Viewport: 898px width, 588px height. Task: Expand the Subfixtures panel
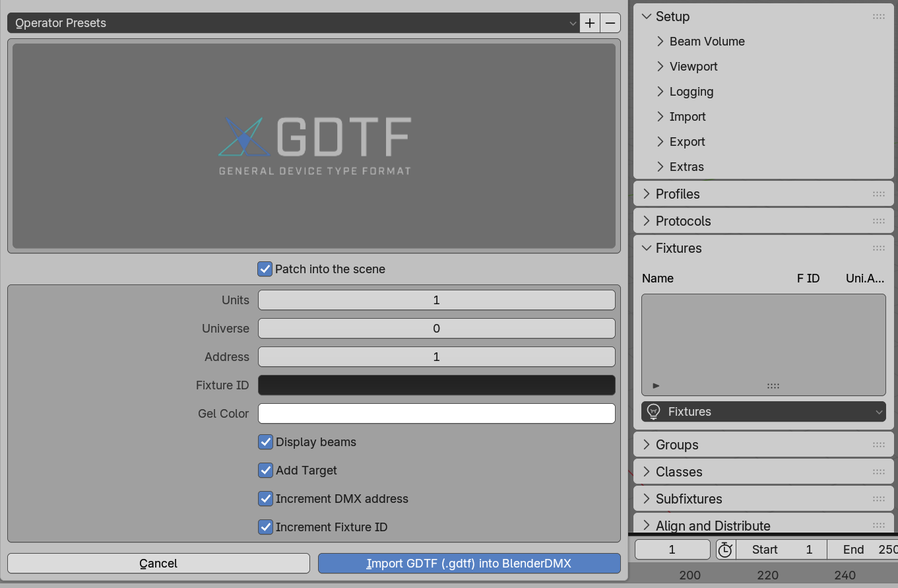646,499
